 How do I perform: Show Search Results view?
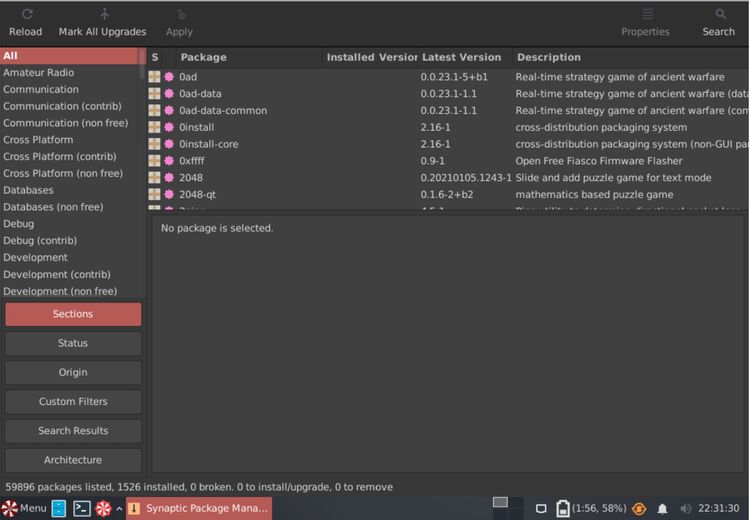[x=73, y=431]
